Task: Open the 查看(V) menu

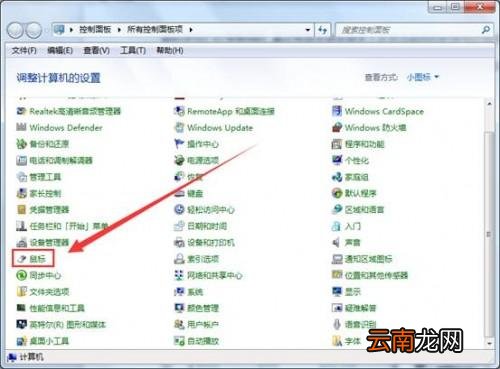Action: (96, 51)
